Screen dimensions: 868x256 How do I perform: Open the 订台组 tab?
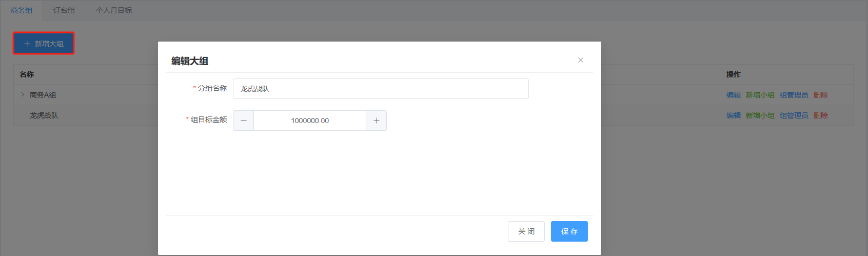(64, 10)
